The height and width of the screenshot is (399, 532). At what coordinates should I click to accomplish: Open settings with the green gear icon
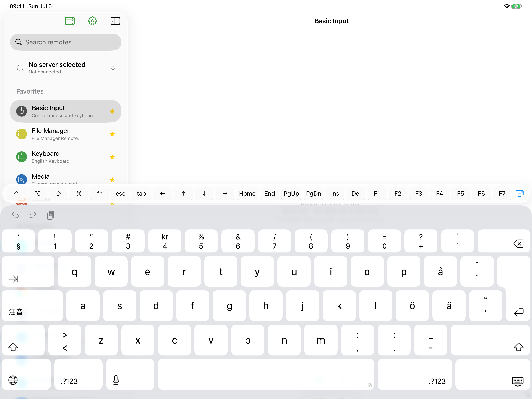92,21
